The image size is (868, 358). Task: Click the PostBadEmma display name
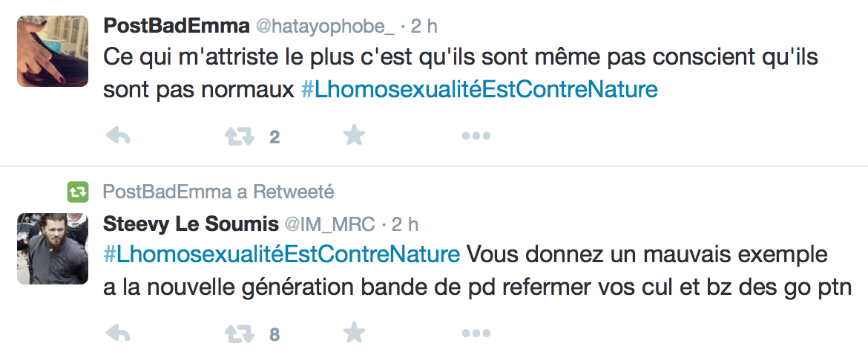tap(176, 26)
